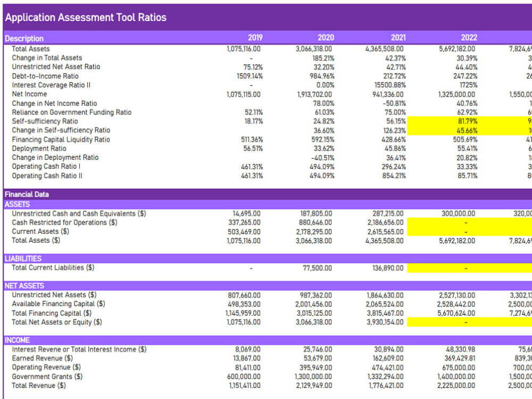This screenshot has width=532, height=399.
Task: Click the 807,660.00 Unrestricted Net Assets cell
Action: coord(244,295)
